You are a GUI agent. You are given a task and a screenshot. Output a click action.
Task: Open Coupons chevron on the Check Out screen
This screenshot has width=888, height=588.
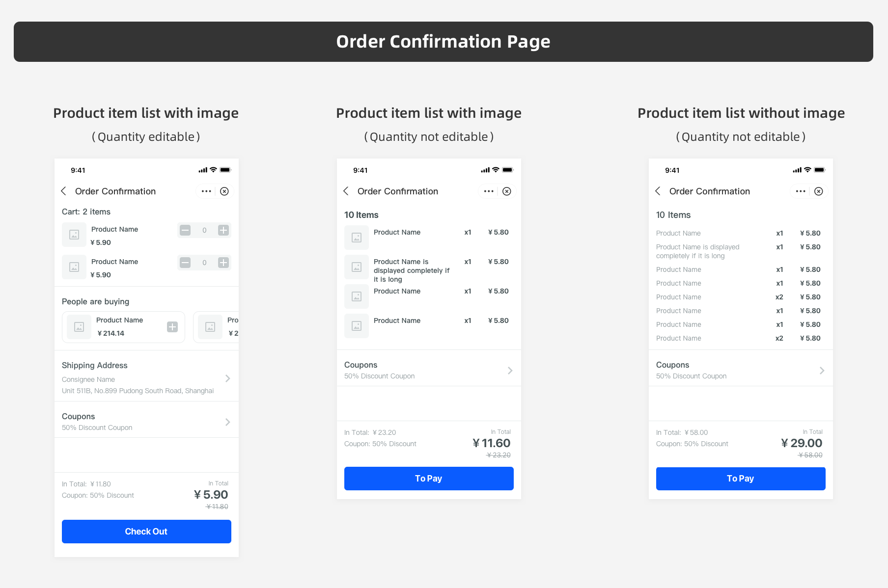tap(227, 422)
